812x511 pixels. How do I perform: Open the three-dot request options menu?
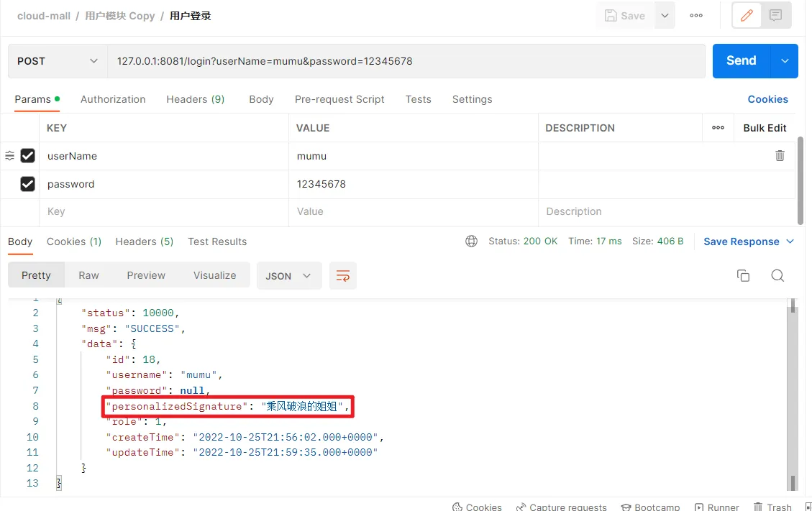[696, 15]
